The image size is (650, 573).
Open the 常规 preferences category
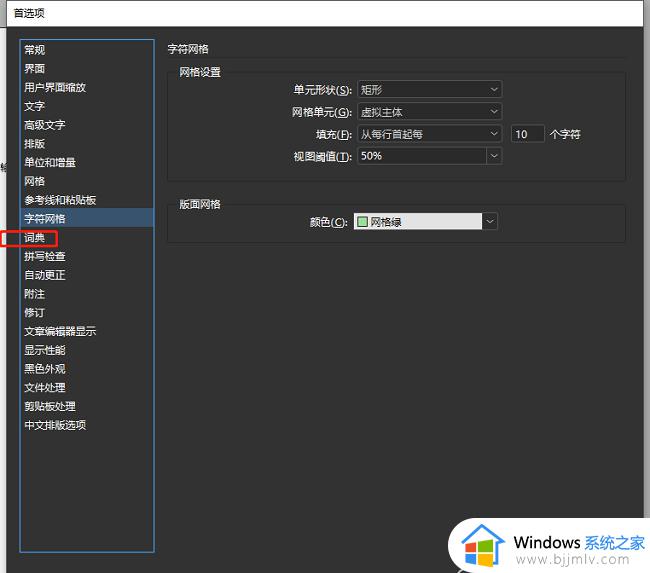(x=87, y=50)
